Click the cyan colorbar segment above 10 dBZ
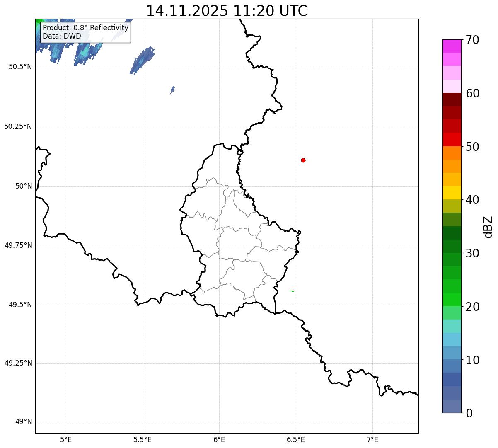The width and height of the screenshot is (498, 448). pos(452,340)
